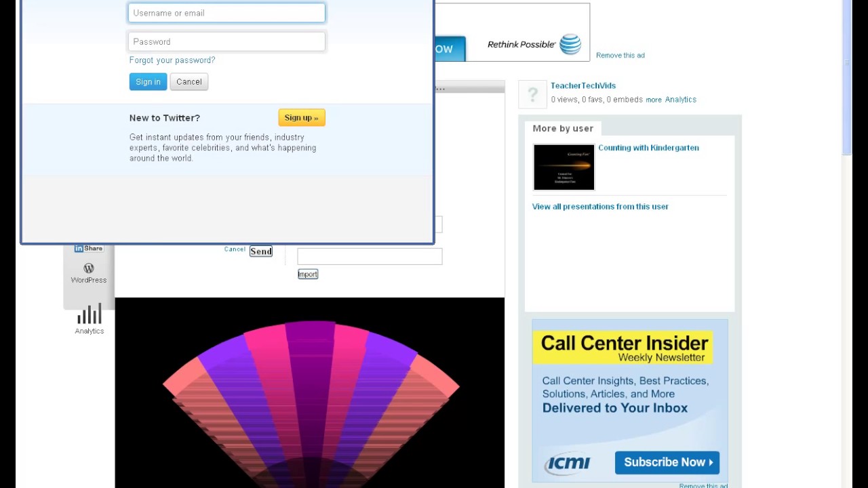Screen dimensions: 868x488
Task: Click Subscribe Now in the ICMI ad
Action: [667, 462]
